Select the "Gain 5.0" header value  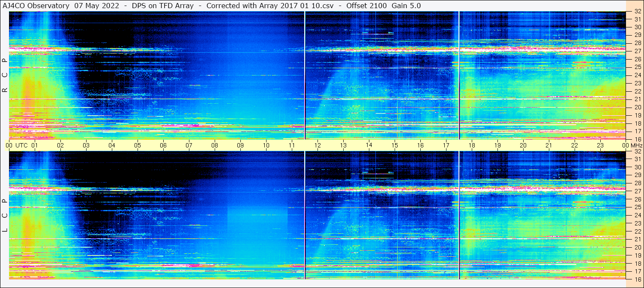[406, 6]
